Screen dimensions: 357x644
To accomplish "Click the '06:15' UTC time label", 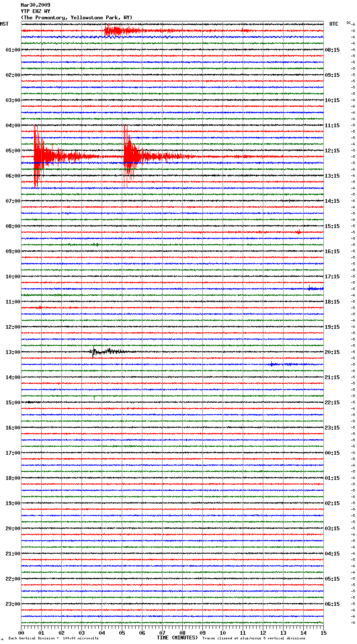I will click(x=332, y=604).
